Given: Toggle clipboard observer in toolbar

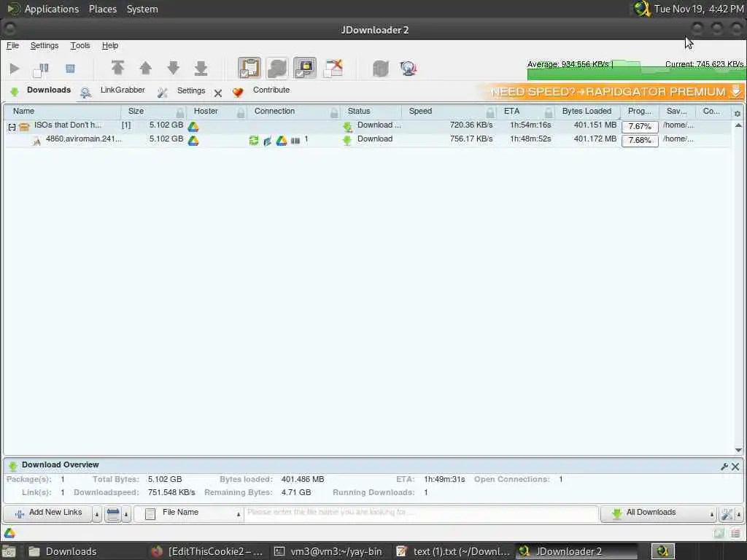Looking at the screenshot, I should pyautogui.click(x=249, y=68).
